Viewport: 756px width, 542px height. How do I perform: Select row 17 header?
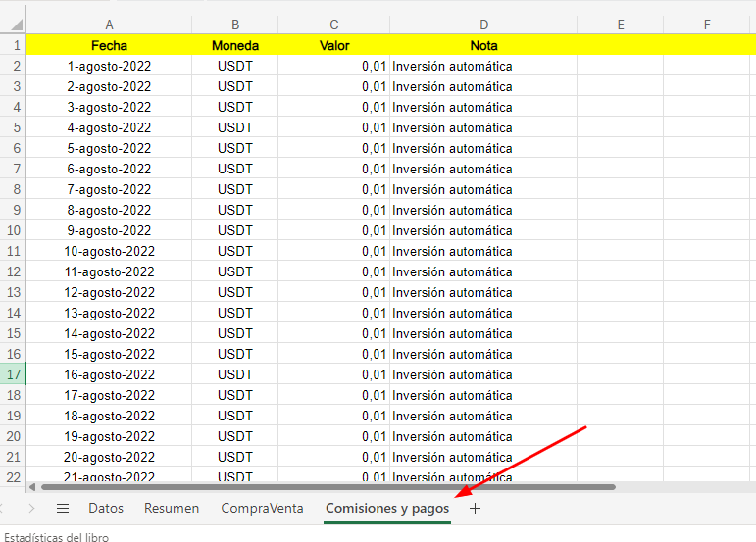pos(14,374)
